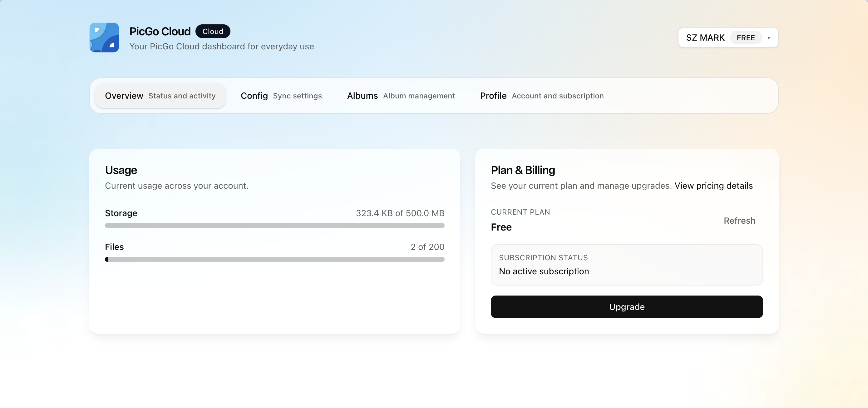Click the 323.4 KB of 500.0 MB text
This screenshot has width=868, height=408.
coord(400,213)
